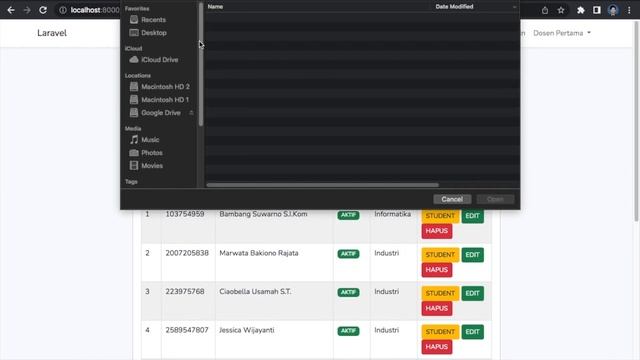Click the name Marwata Bakiono Rajata
Image resolution: width=640 pixels, height=360 pixels.
click(x=259, y=253)
